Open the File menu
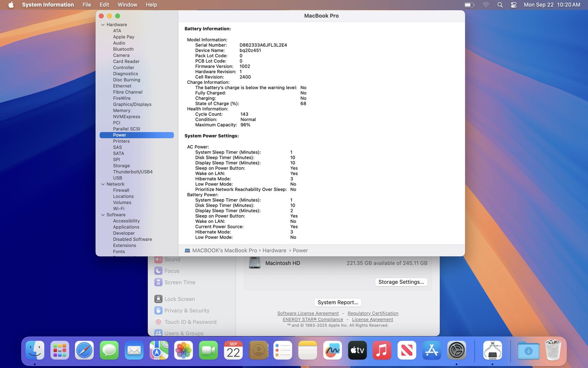This screenshot has width=588, height=368. [x=87, y=5]
